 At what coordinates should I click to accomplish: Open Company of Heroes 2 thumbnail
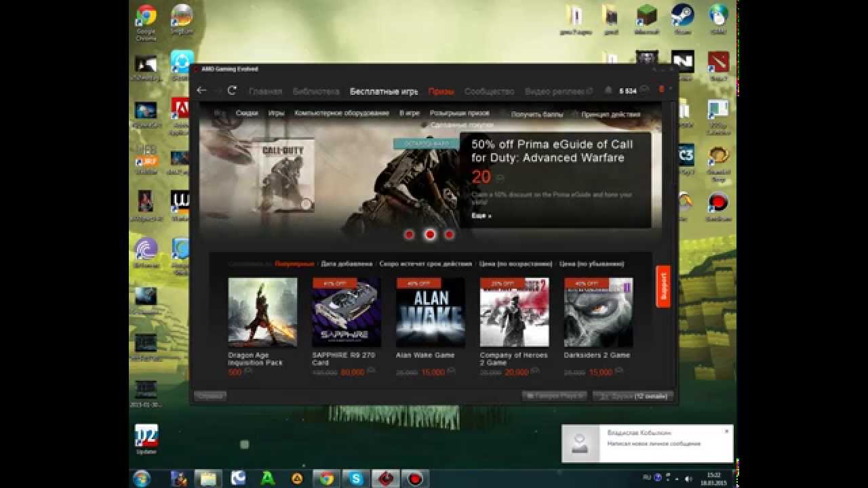(x=515, y=312)
